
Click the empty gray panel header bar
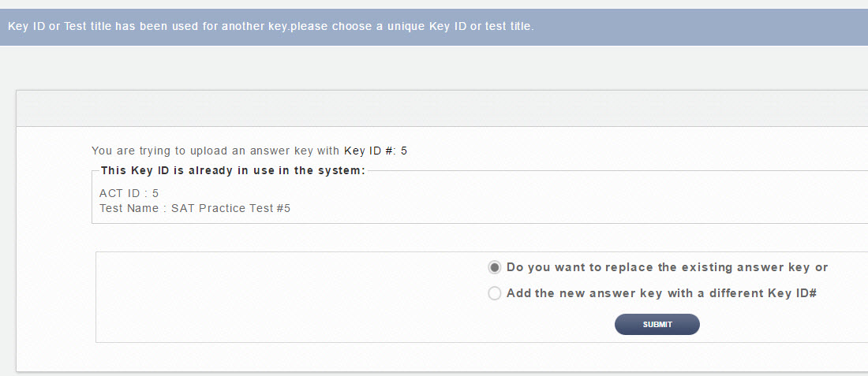[442, 108]
